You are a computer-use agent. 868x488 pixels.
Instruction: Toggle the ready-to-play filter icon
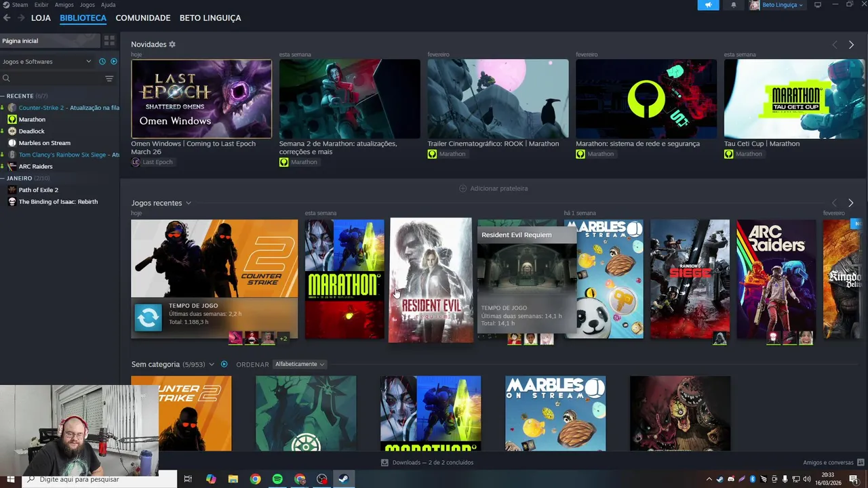pos(114,61)
